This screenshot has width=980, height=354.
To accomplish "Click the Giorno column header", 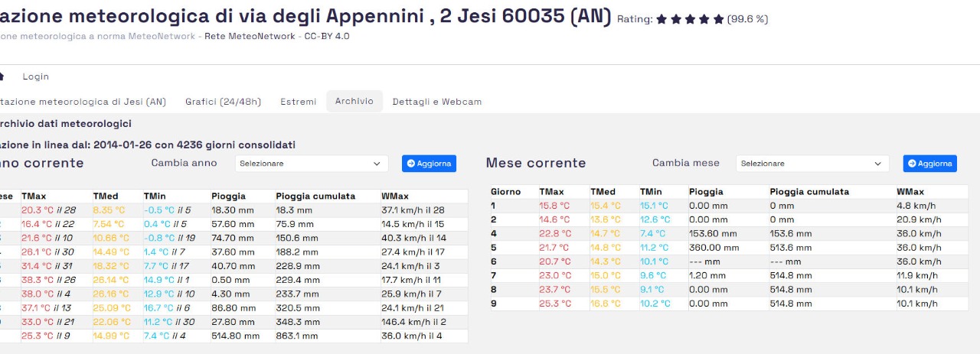I will coord(505,192).
